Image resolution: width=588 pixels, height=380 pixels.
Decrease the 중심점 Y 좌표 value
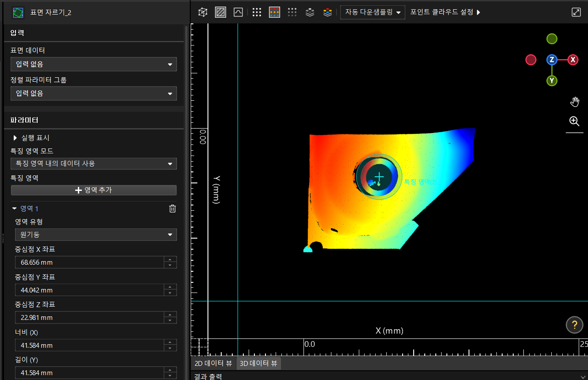pos(170,293)
